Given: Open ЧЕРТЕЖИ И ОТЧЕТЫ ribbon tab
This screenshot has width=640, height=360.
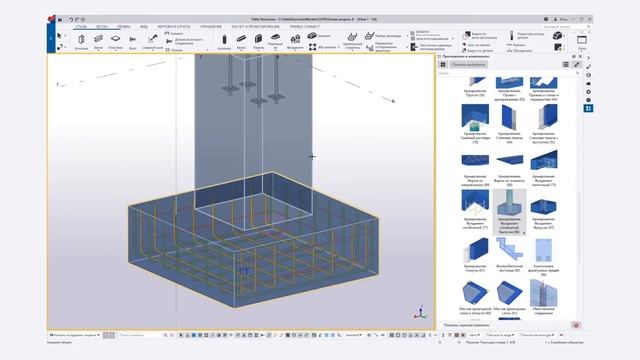Looking at the screenshot, I should coord(174,27).
